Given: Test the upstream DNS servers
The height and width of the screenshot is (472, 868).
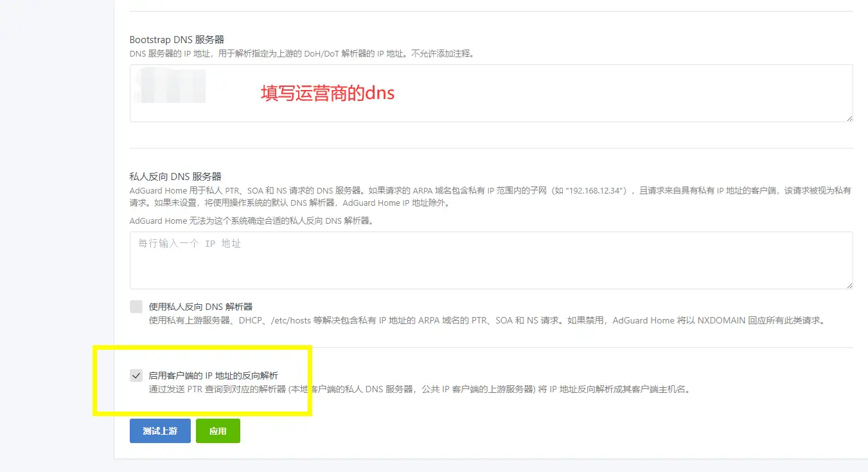Looking at the screenshot, I should point(159,431).
